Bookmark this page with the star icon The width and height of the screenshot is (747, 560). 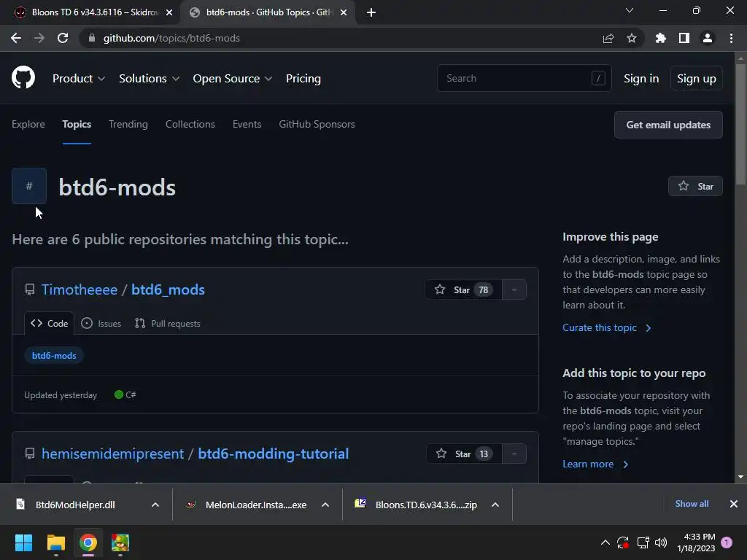pos(632,38)
